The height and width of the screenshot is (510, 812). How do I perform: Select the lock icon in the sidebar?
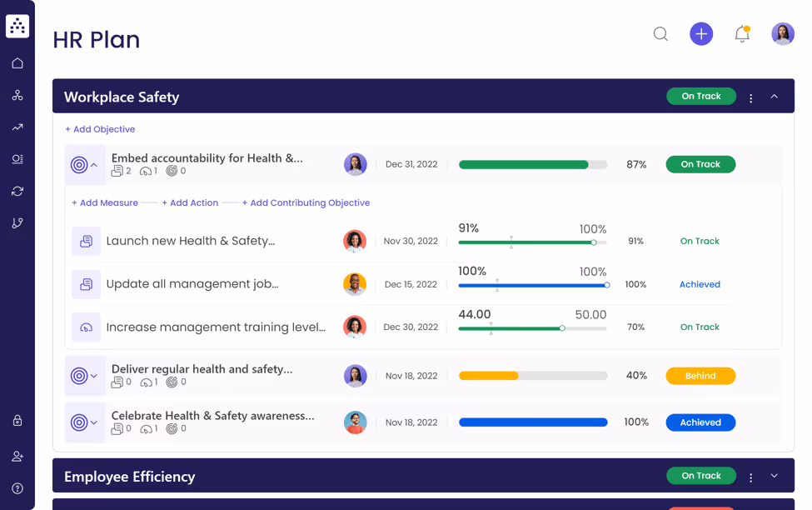(x=17, y=421)
